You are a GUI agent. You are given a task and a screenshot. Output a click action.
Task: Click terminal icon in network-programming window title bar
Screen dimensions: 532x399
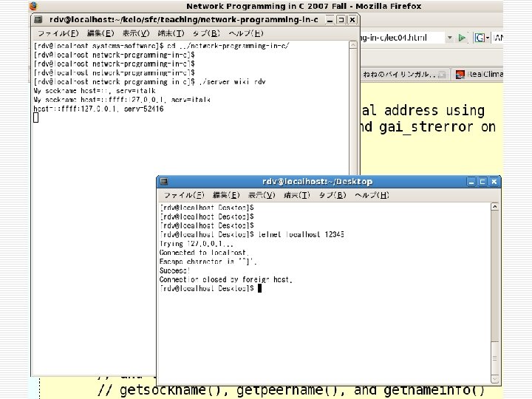coord(38,20)
